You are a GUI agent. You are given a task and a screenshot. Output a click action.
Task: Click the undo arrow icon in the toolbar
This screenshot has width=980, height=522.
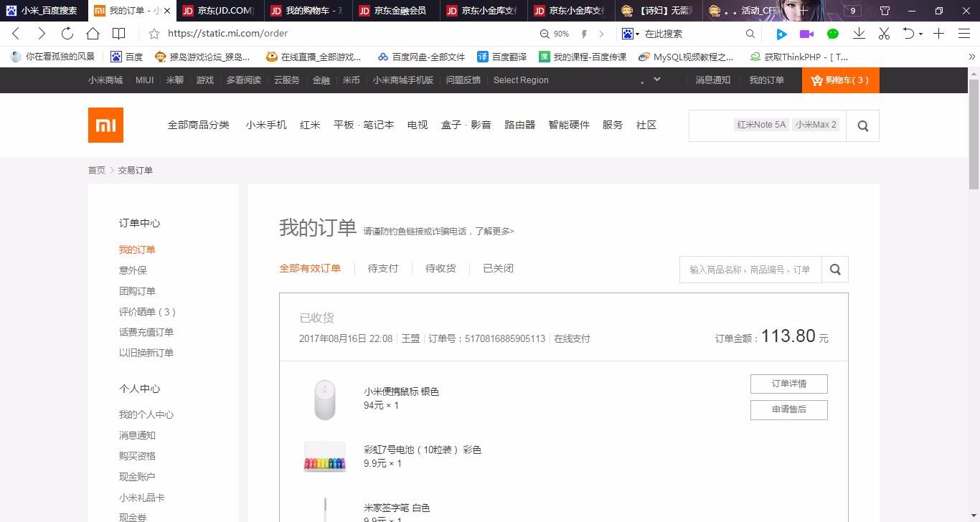(908, 34)
